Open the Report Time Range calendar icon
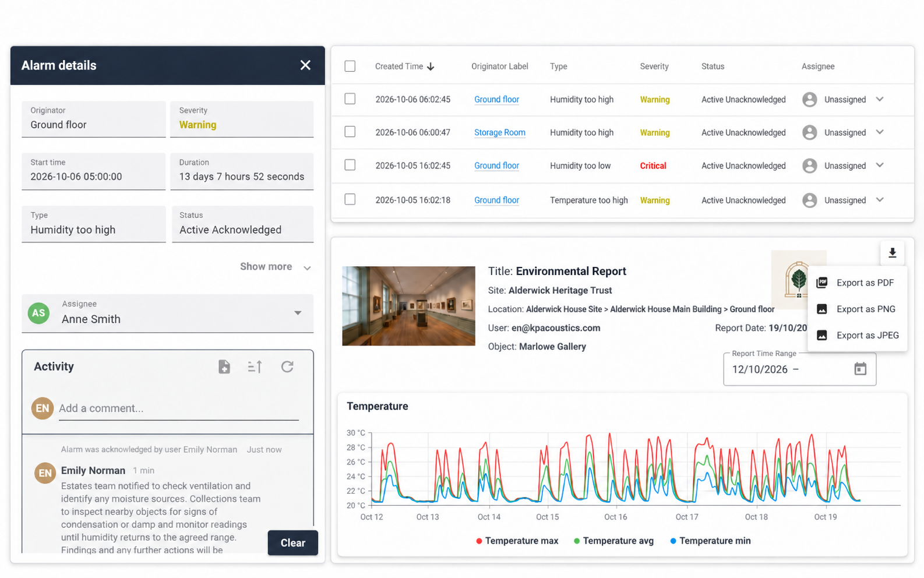Viewport: 924px width, 578px height. [x=860, y=369]
